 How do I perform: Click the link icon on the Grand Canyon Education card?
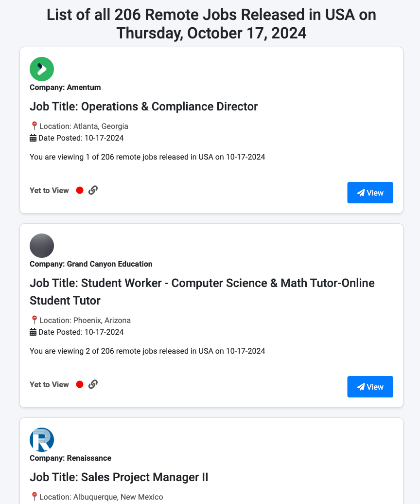click(93, 384)
